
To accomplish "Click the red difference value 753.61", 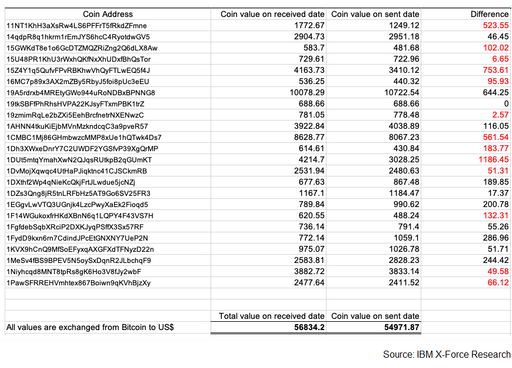I will (496, 70).
